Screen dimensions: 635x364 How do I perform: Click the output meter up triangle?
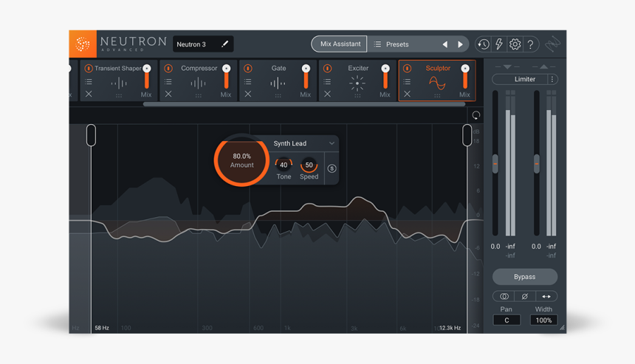(x=544, y=66)
